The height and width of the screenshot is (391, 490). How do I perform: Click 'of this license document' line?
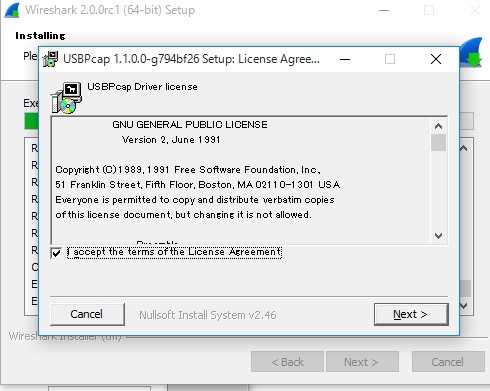pos(183,215)
